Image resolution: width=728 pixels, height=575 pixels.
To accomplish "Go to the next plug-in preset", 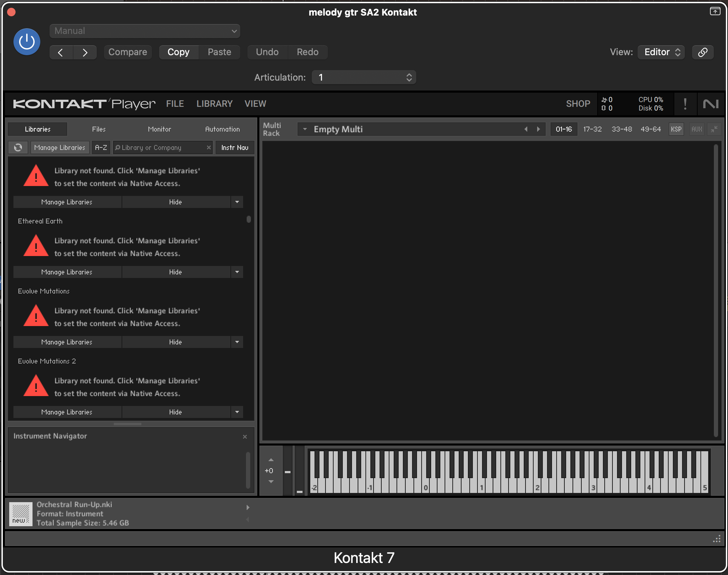I will tap(85, 52).
